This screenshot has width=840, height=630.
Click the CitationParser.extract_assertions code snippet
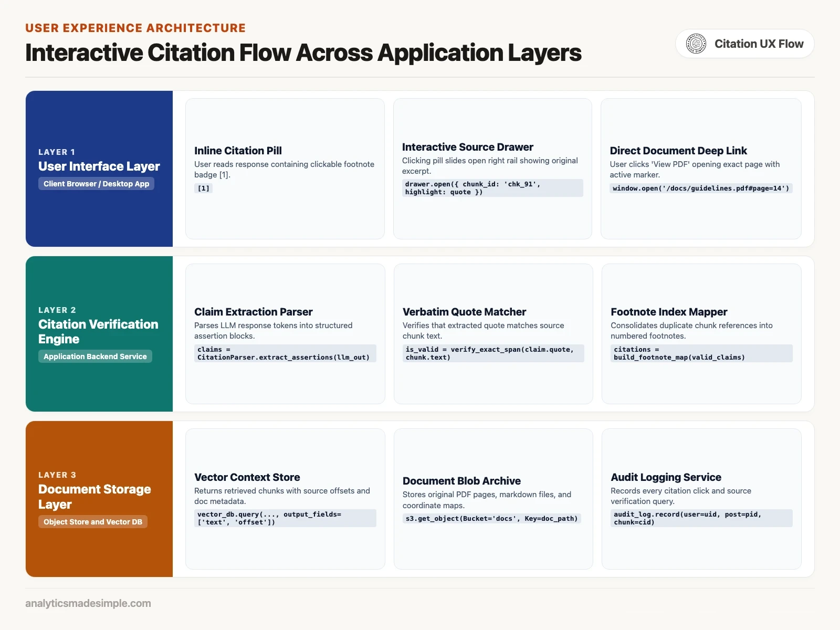coord(285,353)
